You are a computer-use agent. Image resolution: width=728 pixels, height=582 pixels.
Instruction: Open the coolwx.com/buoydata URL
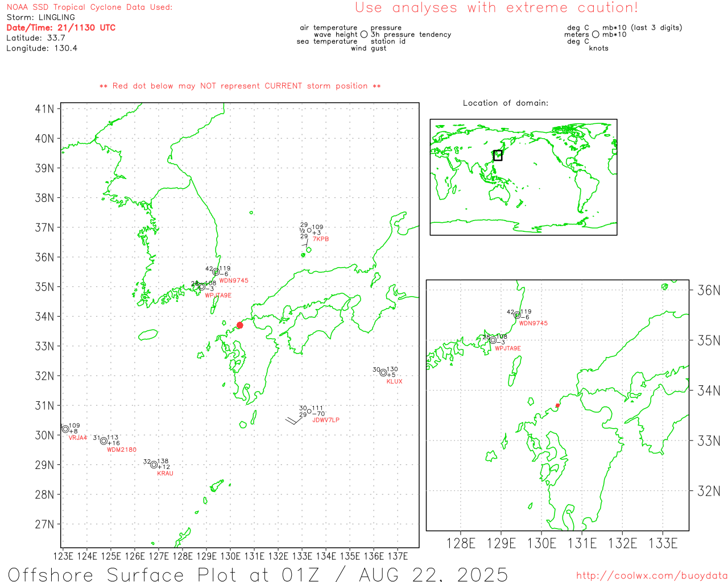click(652, 576)
